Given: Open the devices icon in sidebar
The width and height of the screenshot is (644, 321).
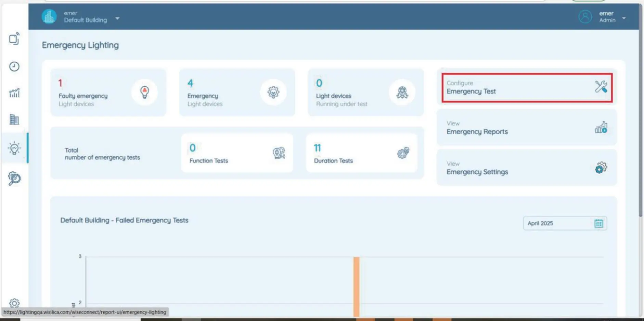Looking at the screenshot, I should click(14, 39).
